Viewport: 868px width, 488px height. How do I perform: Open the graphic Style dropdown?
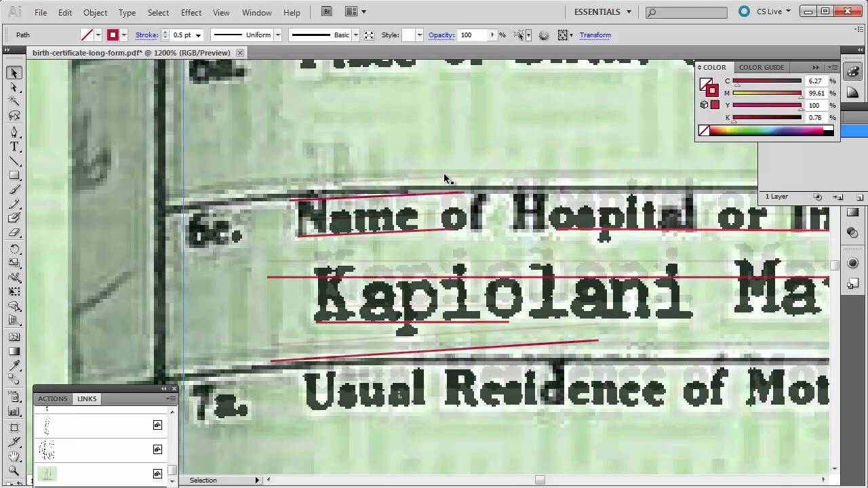420,35
